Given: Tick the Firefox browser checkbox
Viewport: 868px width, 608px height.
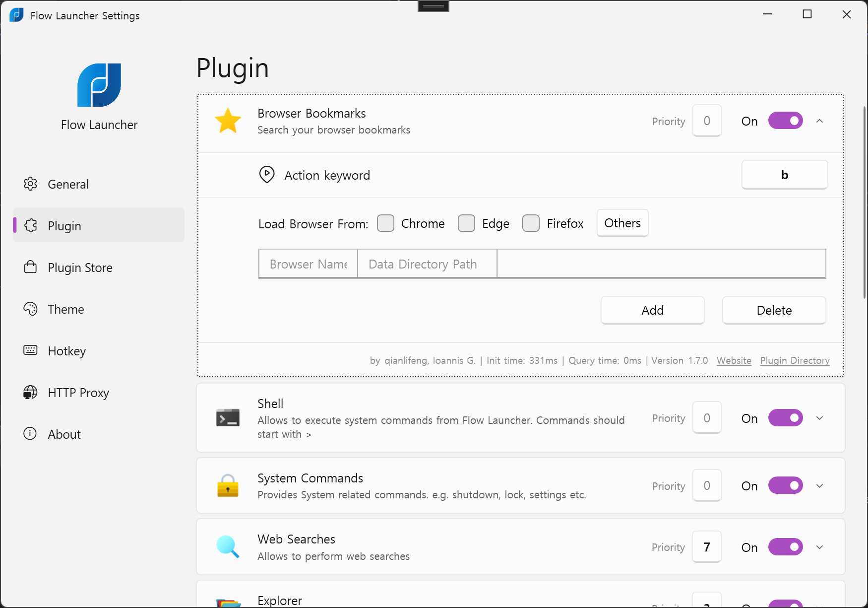Looking at the screenshot, I should [x=531, y=223].
